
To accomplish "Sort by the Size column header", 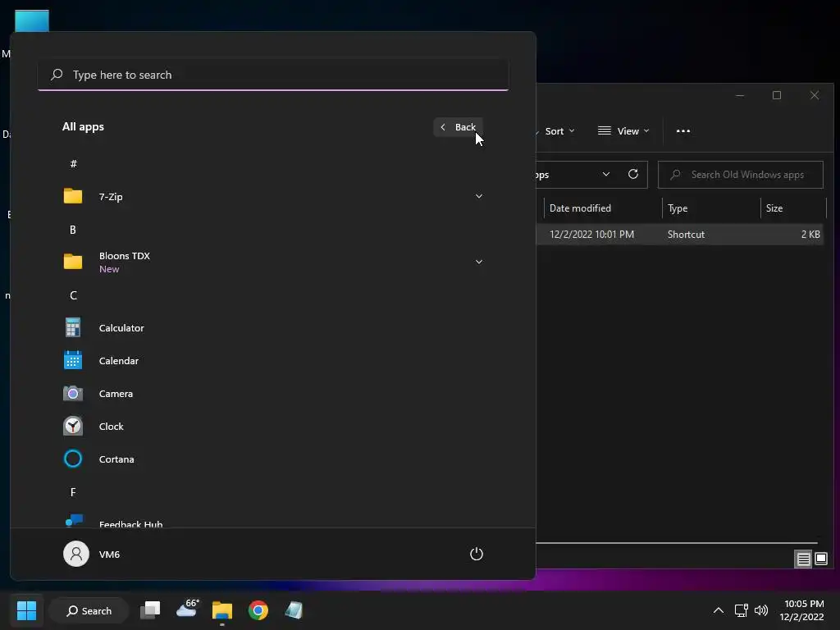I will pyautogui.click(x=794, y=208).
